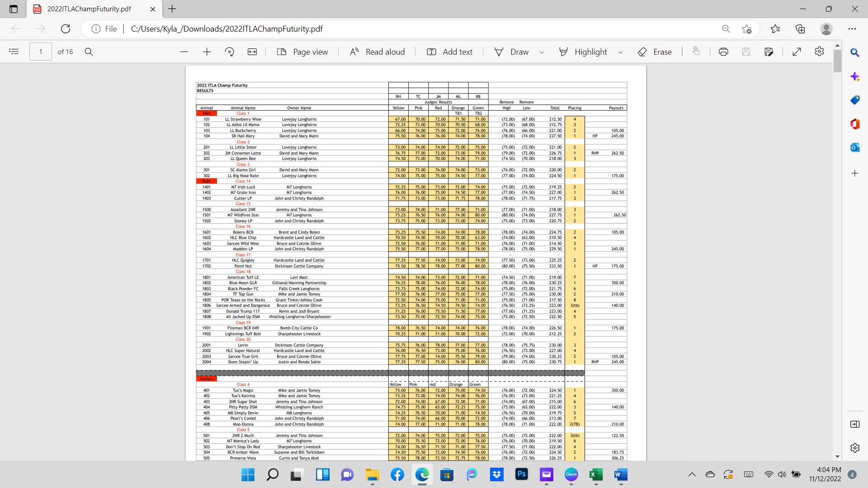The image size is (868, 488).
Task: Toggle the Highlight tool
Action: [584, 52]
